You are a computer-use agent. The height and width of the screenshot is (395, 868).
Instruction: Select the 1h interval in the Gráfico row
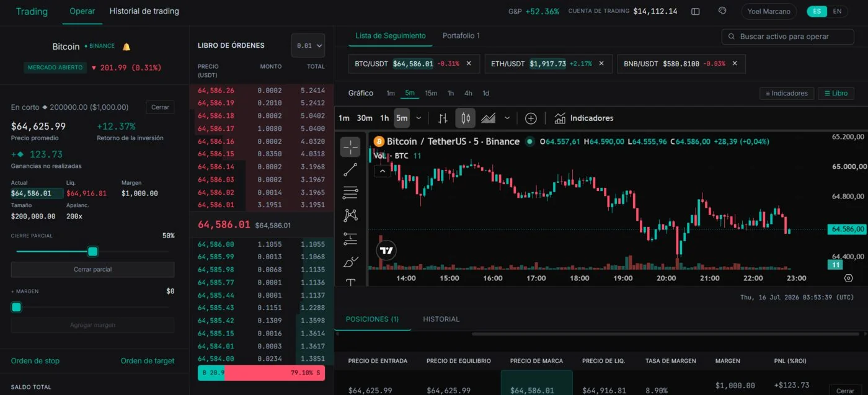[x=451, y=93]
